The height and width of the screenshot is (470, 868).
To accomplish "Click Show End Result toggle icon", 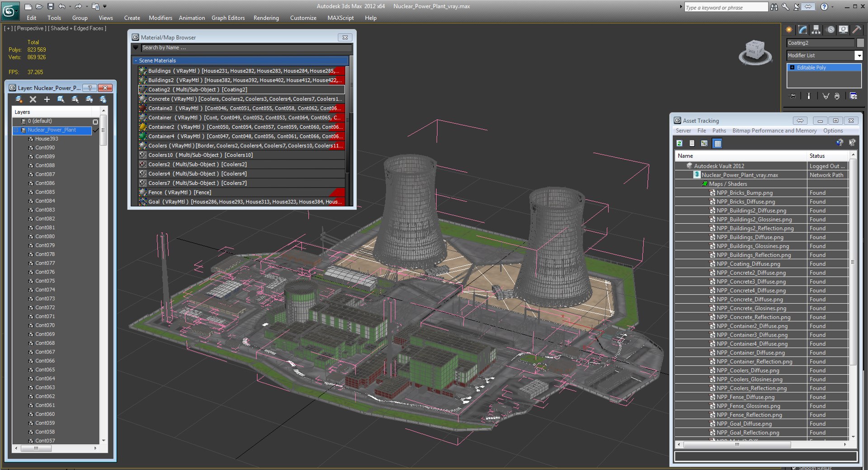I will pyautogui.click(x=808, y=96).
